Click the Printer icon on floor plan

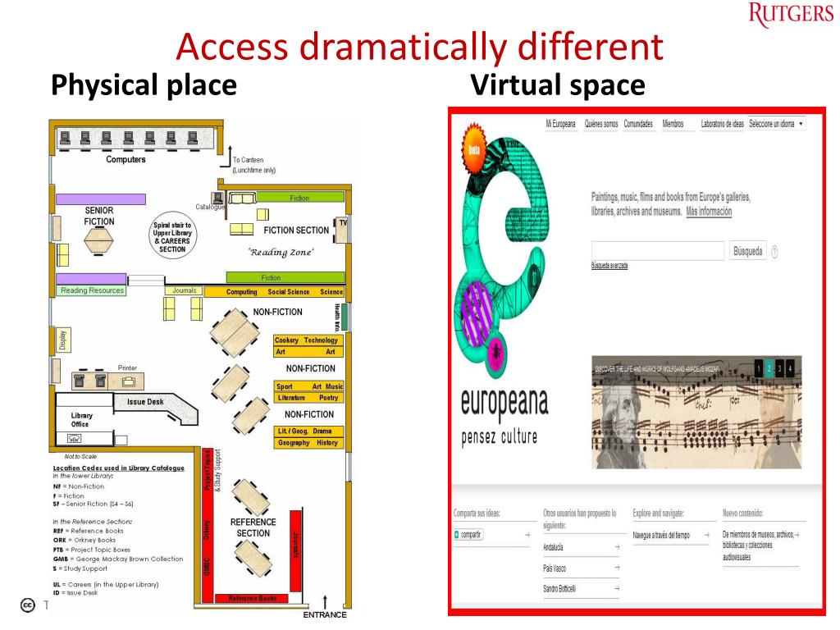point(128,381)
